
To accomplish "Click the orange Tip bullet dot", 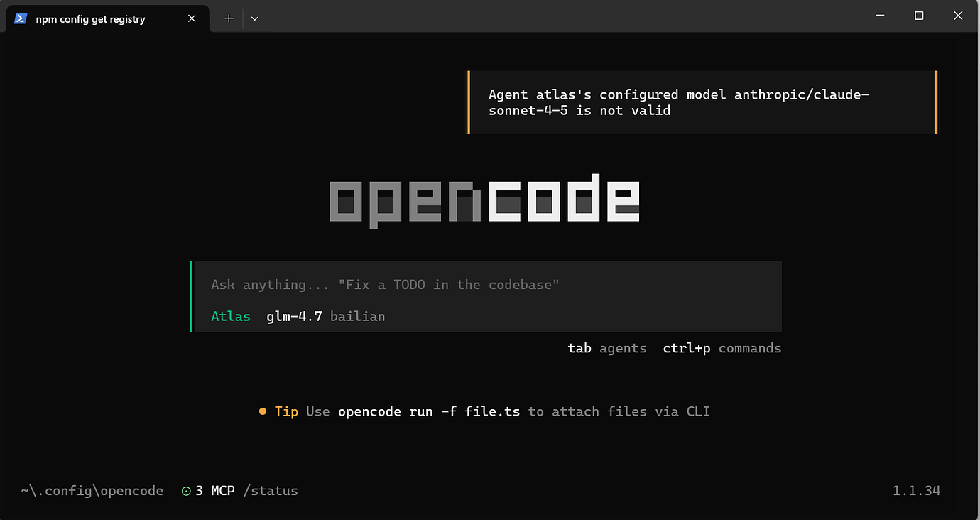I will [x=263, y=411].
